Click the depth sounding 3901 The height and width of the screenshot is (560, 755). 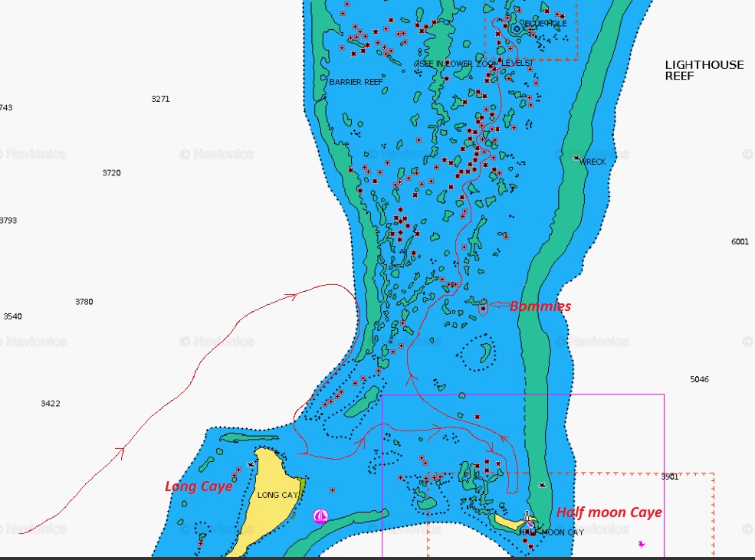669,476
